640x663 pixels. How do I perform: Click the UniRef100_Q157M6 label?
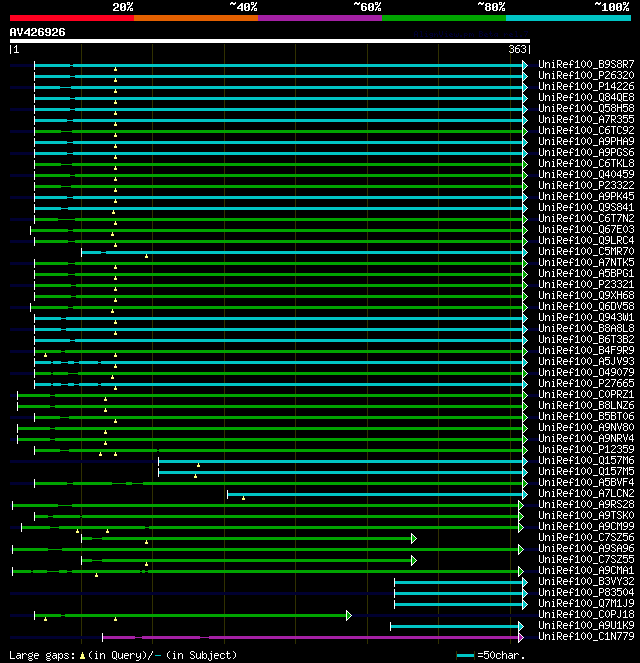586,460
